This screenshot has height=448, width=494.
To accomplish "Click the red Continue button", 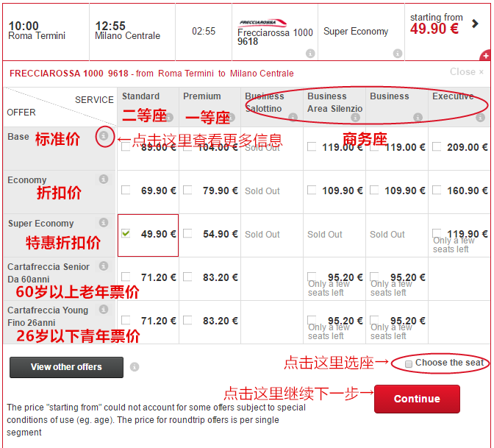I will (417, 399).
